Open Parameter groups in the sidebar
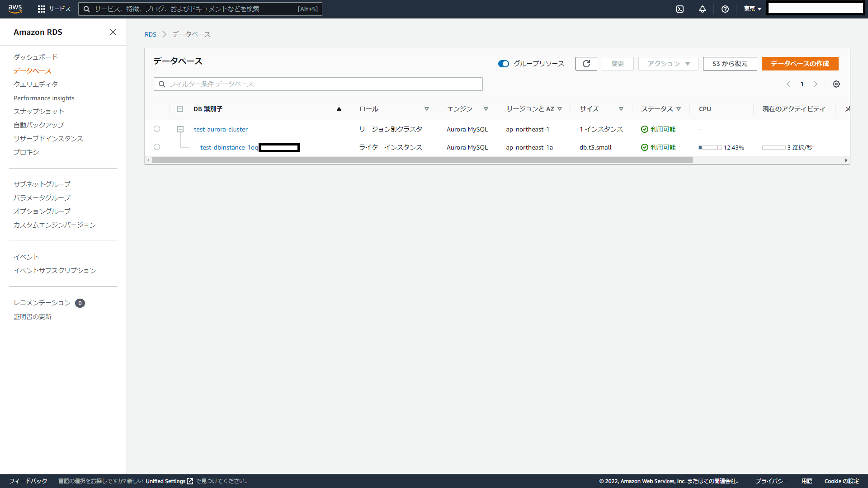Screen dimensions: 868x488 coord(42,198)
